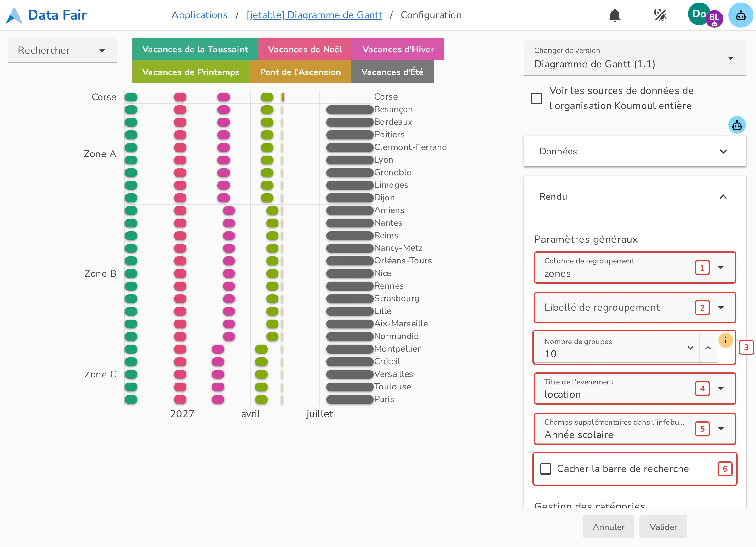Check Cacher la barre de recherche

pos(545,469)
